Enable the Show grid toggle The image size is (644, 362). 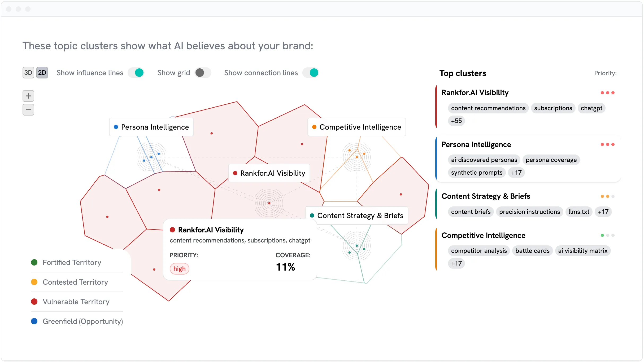(203, 73)
